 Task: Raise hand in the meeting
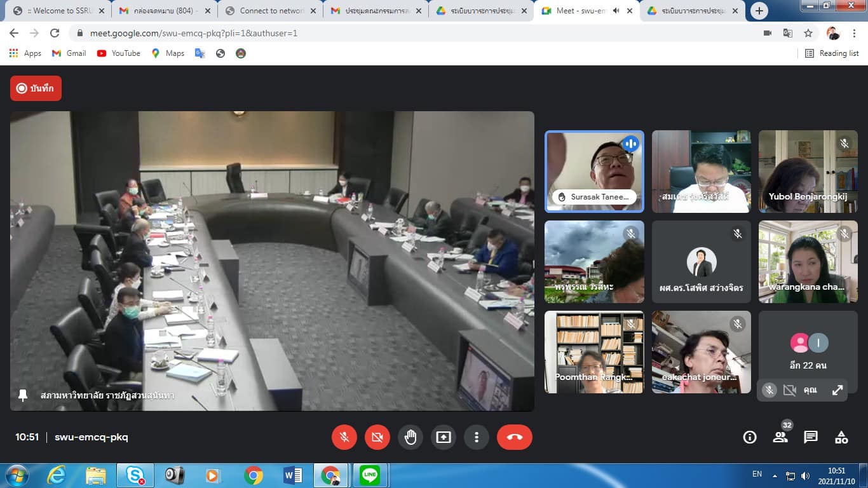[410, 437]
